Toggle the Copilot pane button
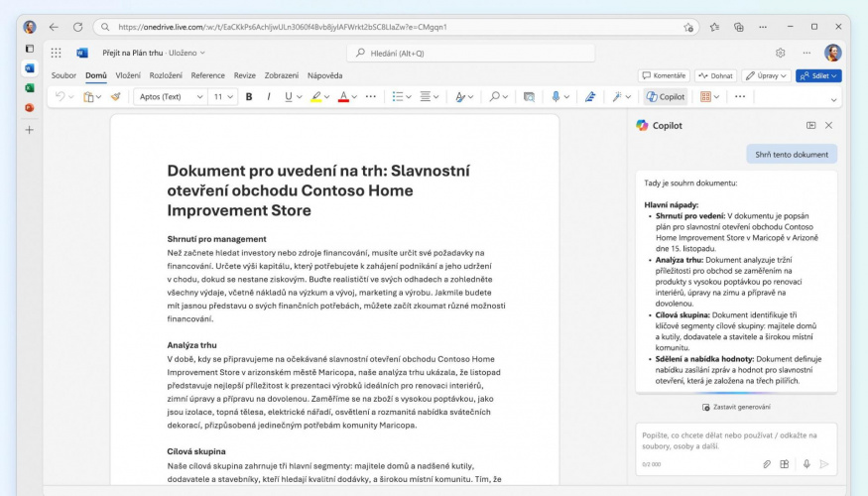 (666, 97)
